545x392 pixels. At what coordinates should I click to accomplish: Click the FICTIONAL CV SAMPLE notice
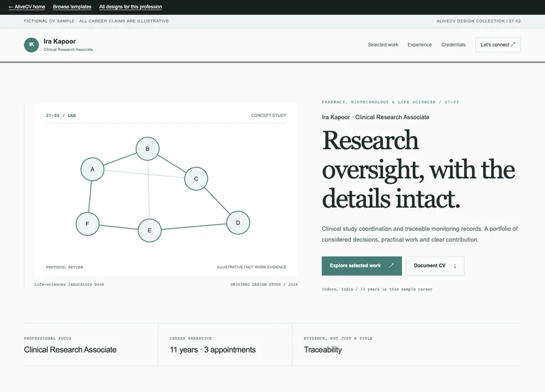click(x=96, y=21)
